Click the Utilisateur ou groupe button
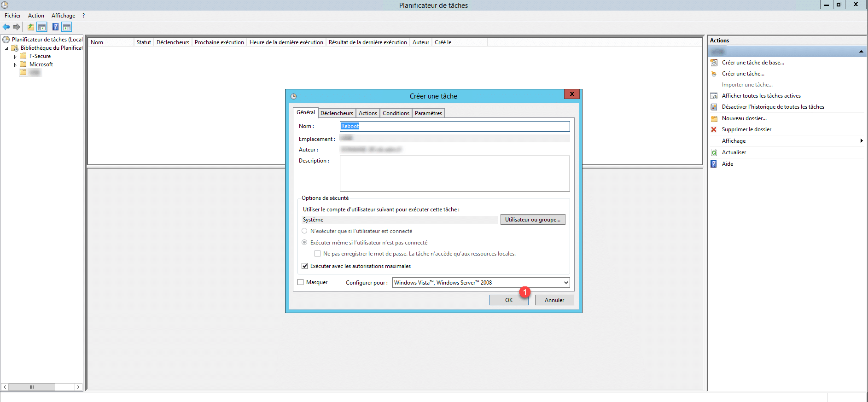 click(x=532, y=220)
